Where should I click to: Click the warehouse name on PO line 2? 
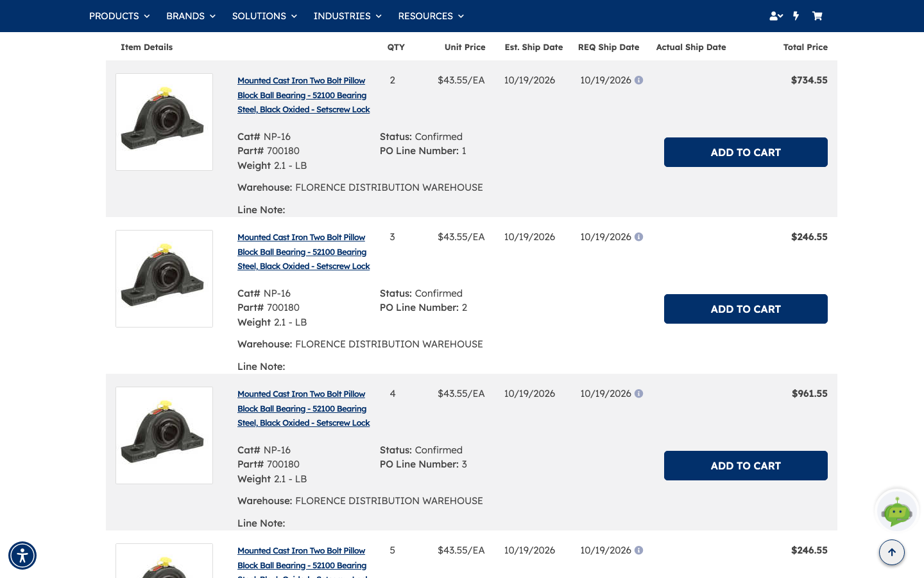point(389,344)
